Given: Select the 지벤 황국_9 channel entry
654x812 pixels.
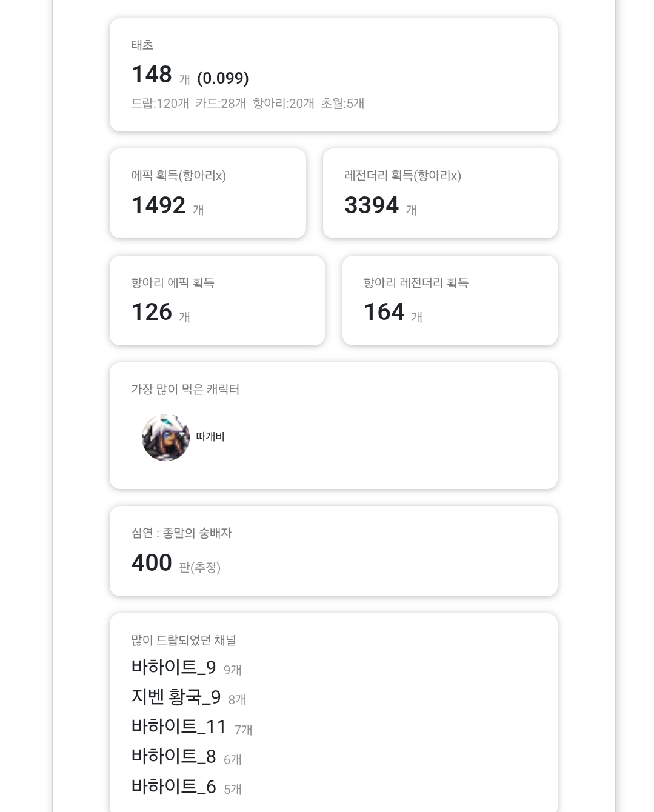Looking at the screenshot, I should click(176, 697).
